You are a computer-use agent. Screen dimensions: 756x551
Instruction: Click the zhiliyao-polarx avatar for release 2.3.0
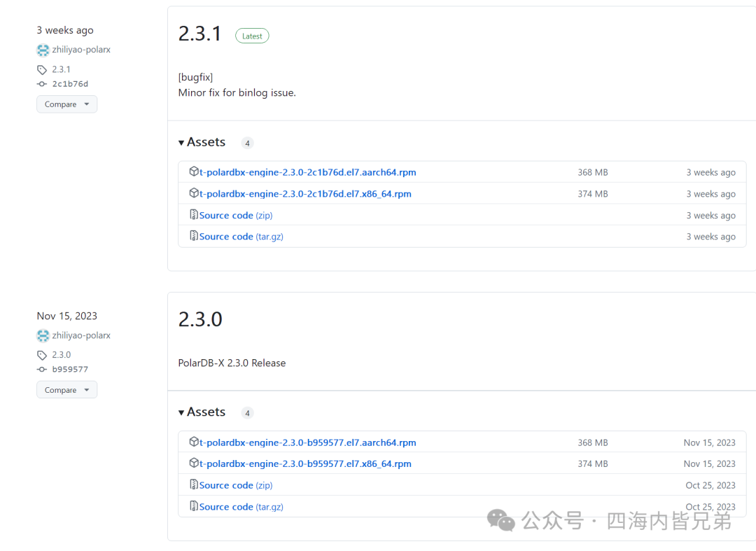click(x=43, y=335)
